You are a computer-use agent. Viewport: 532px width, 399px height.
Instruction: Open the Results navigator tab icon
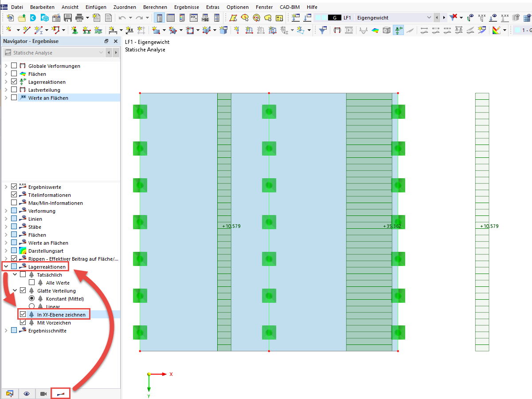[60, 393]
